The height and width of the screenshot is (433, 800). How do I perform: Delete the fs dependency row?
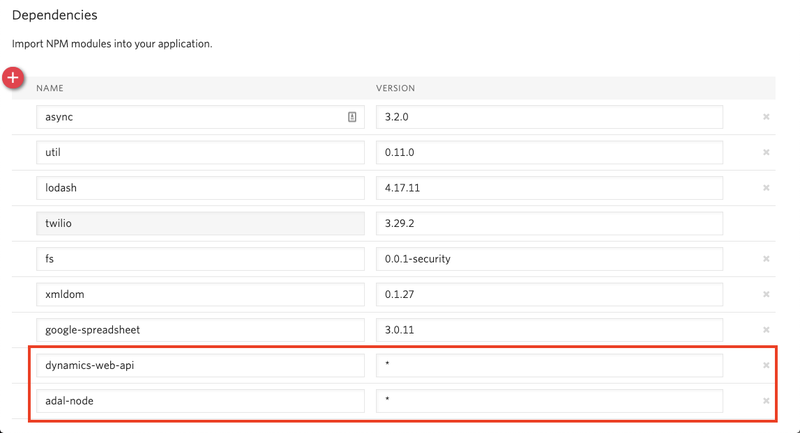coord(766,259)
